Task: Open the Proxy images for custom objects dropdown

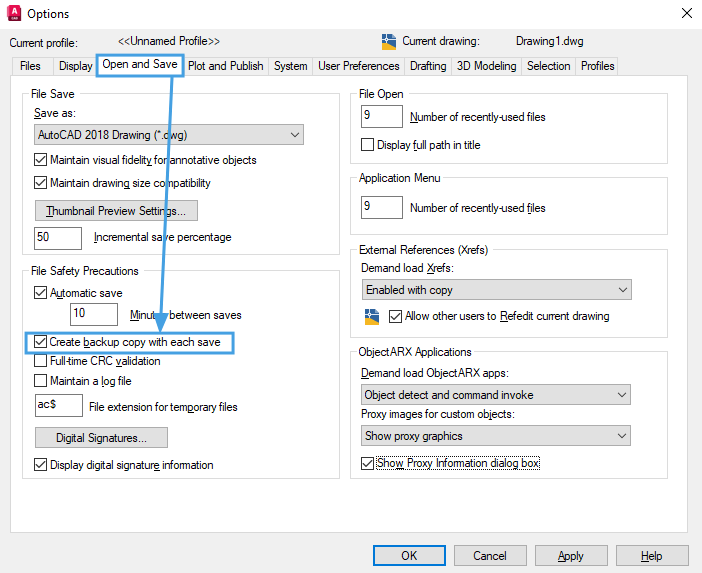Action: [x=496, y=436]
